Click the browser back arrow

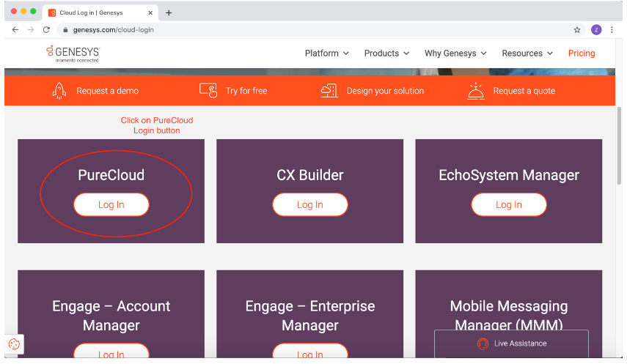click(x=15, y=30)
